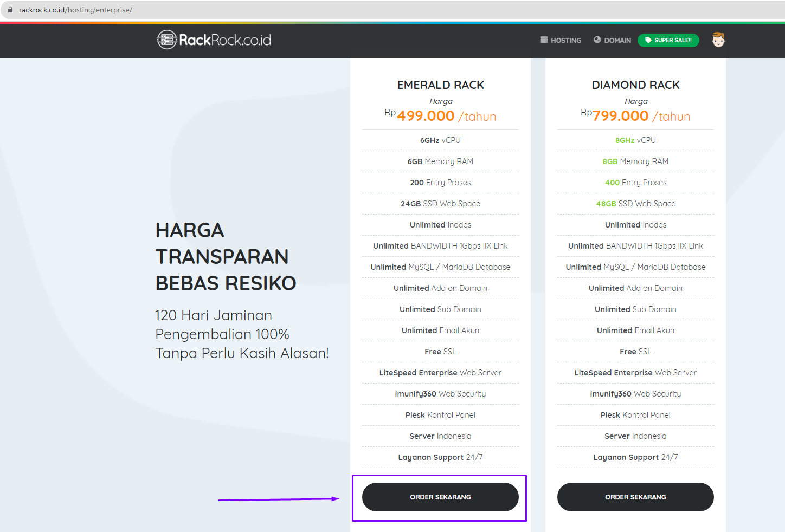Screen dimensions: 785x532
Task: Click the padlock icon in address bar
Action: pyautogui.click(x=10, y=10)
